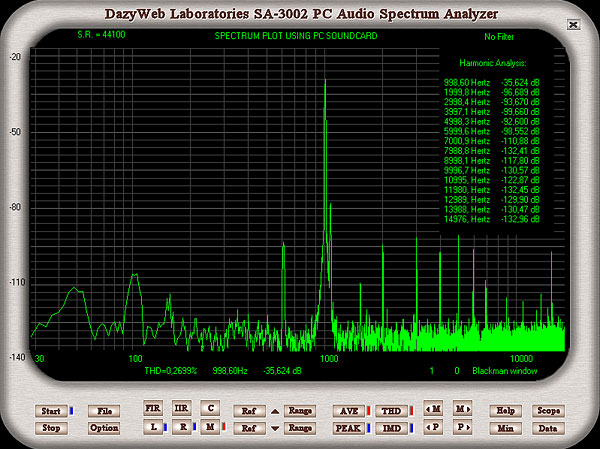The height and width of the screenshot is (449, 600).
Task: Select the L left channel button
Action: pyautogui.click(x=153, y=427)
